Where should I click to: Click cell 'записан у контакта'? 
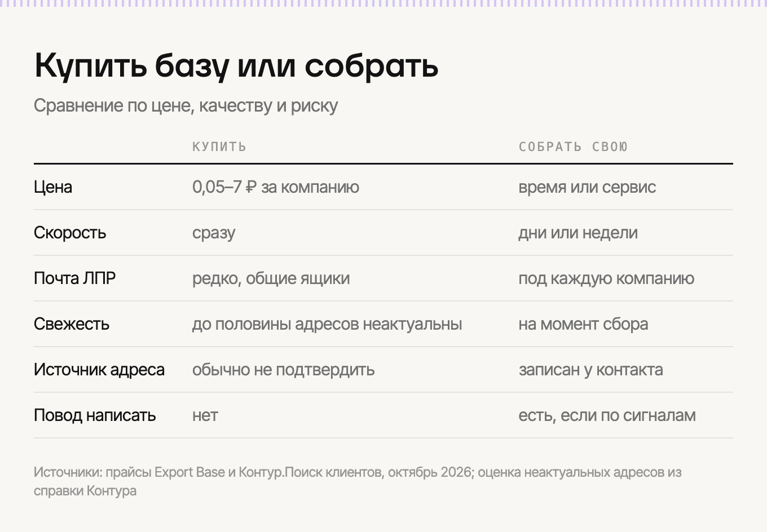[590, 370]
